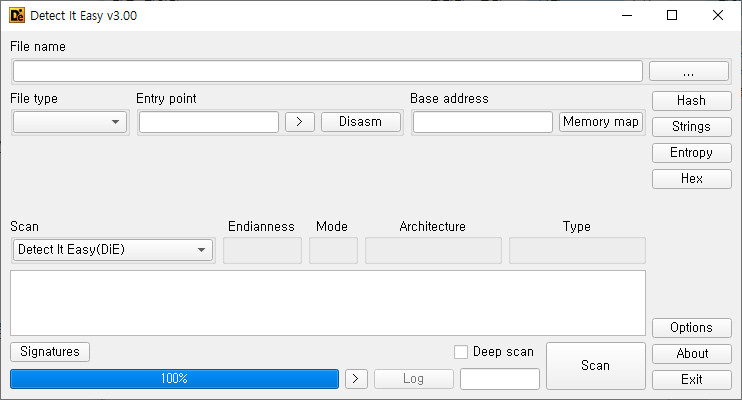Click the File name input field
Image resolution: width=742 pixels, height=400 pixels.
[x=327, y=71]
